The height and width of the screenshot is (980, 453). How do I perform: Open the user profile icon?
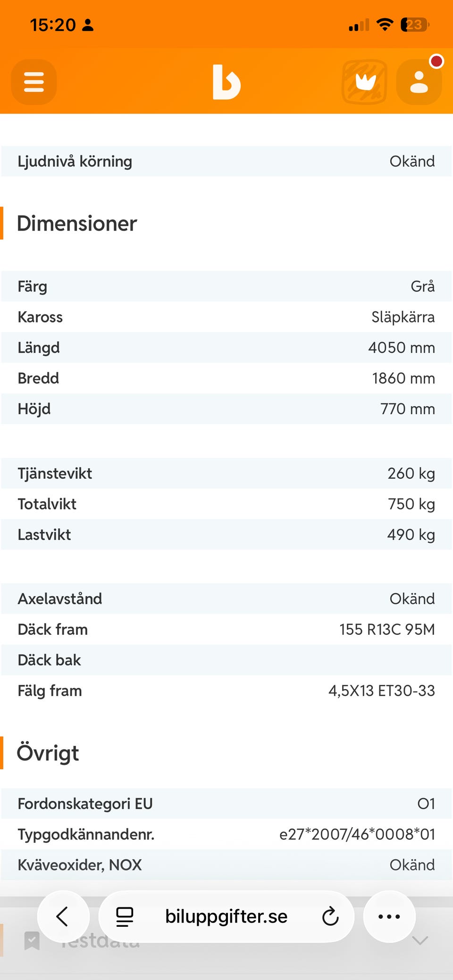pos(419,82)
